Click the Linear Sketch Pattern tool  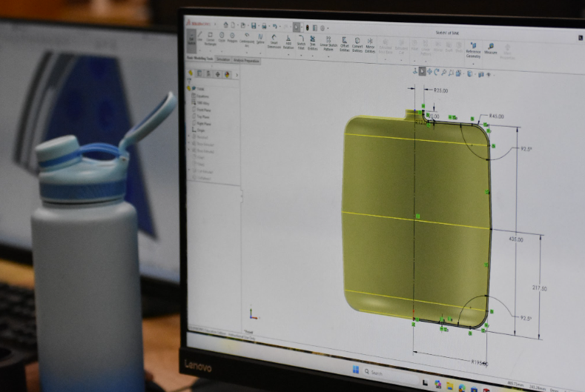328,44
